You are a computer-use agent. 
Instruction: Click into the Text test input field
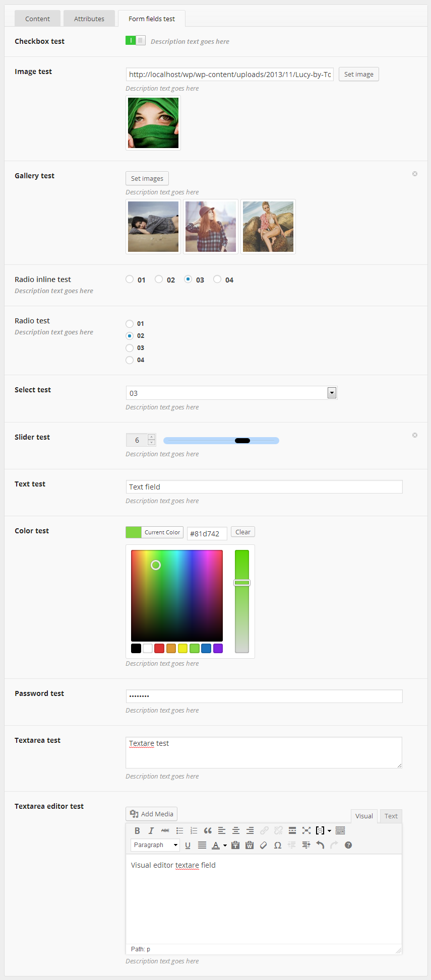(x=264, y=487)
